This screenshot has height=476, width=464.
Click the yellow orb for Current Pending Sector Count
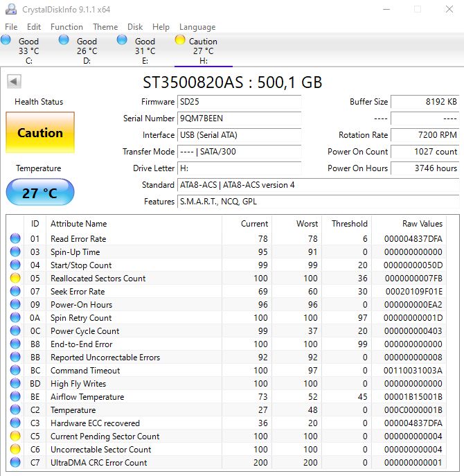coord(15,437)
